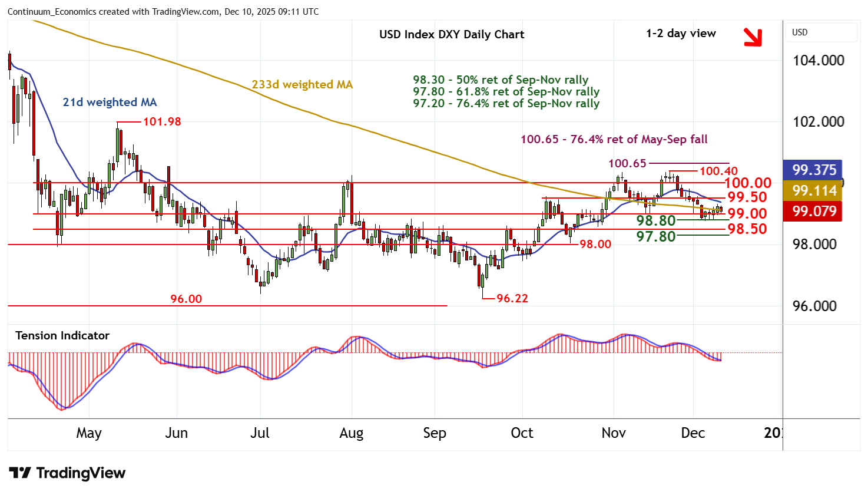The image size is (868, 495).
Task: Click the gold 99.114 price tag
Action: click(814, 191)
